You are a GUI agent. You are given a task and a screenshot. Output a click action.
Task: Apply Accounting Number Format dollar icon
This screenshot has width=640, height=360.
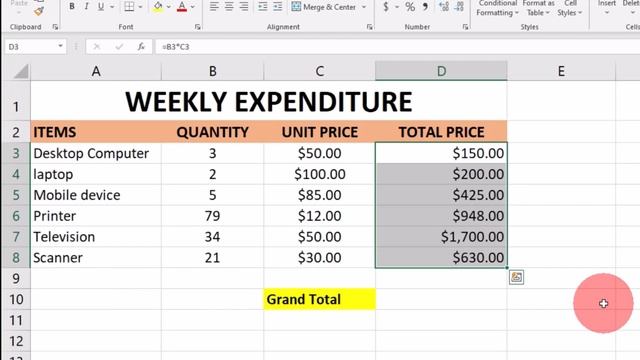point(386,7)
